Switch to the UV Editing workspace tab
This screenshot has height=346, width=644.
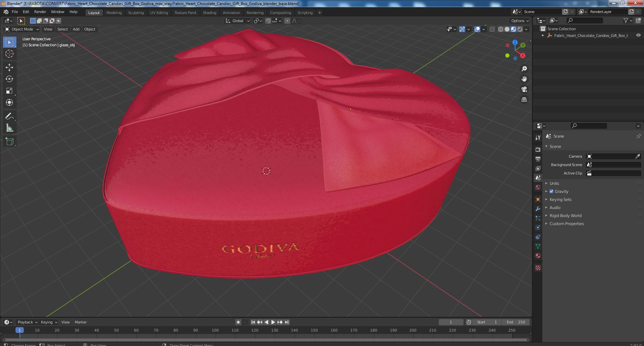[159, 13]
